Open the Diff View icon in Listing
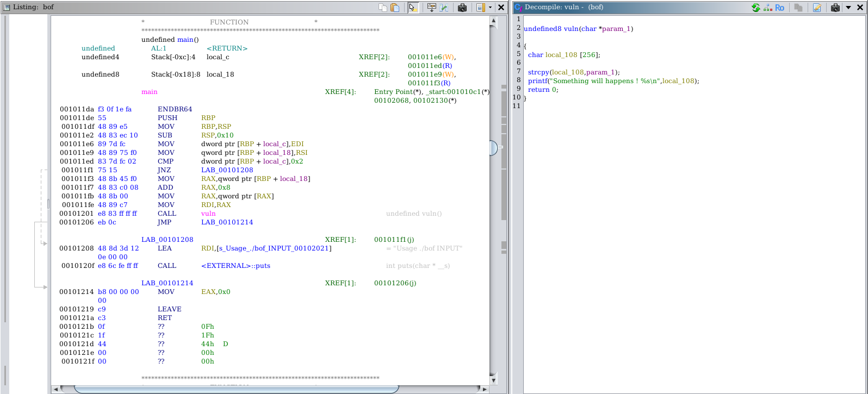This screenshot has width=868, height=394. coord(444,8)
